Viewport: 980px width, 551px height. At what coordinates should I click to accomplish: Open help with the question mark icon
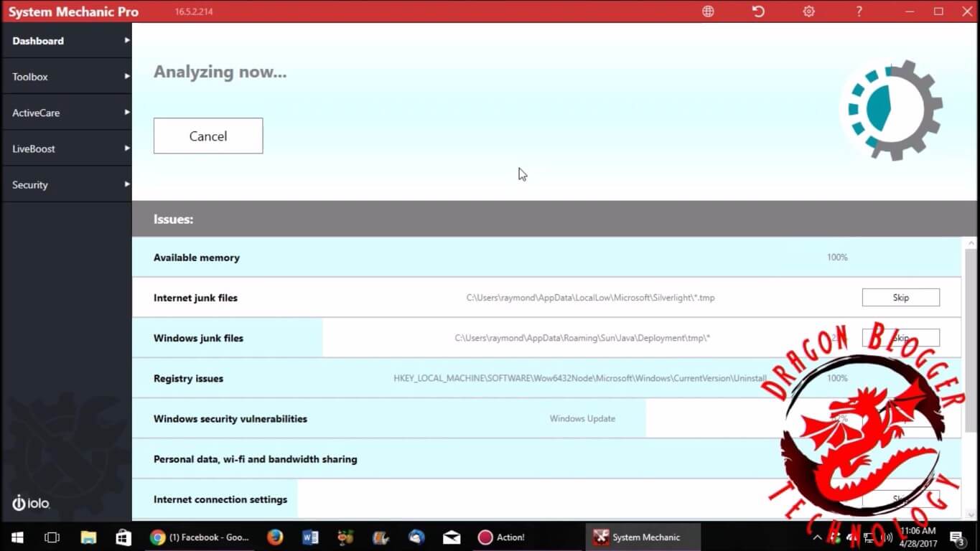(859, 11)
